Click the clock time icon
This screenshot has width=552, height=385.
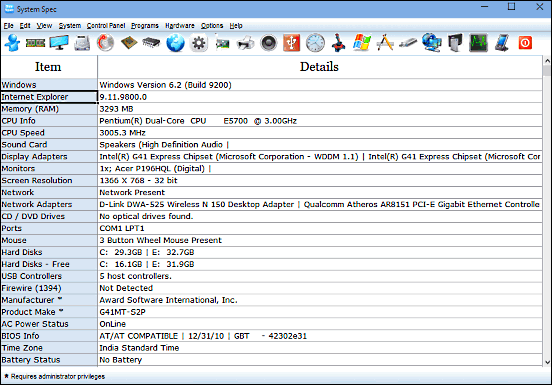[315, 43]
